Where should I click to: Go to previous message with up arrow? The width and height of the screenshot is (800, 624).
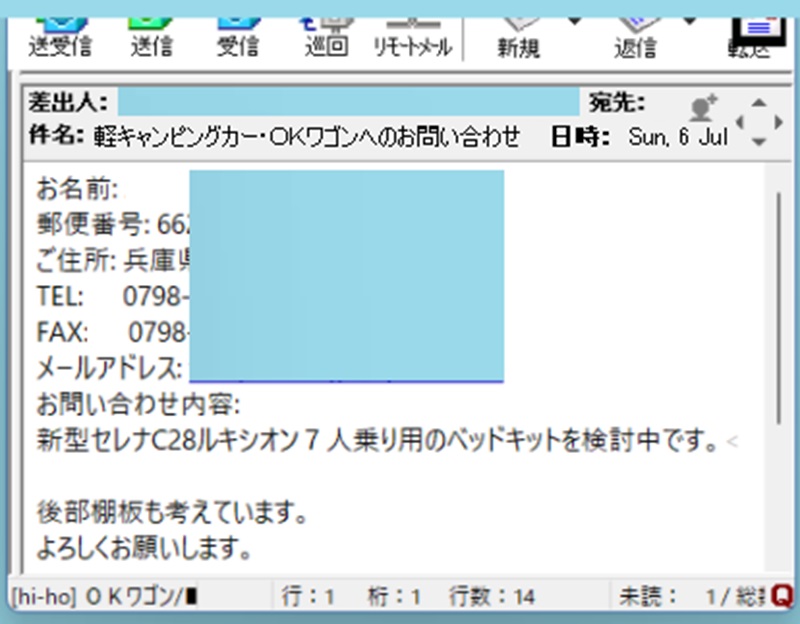(759, 103)
